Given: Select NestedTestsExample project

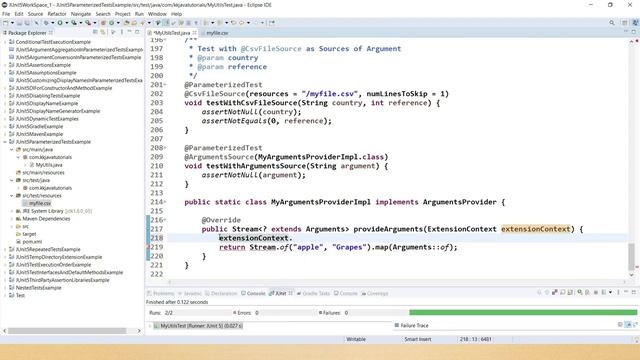Looking at the screenshot, I should [38, 288].
